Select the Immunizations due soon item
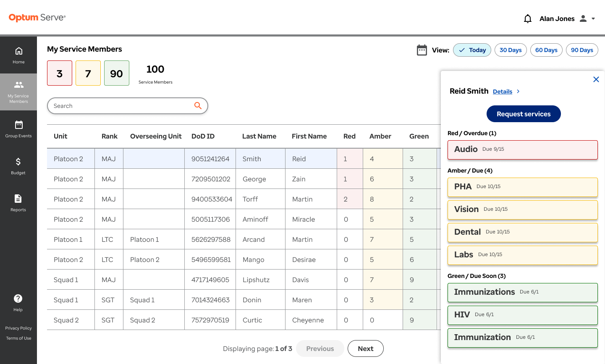605x364 pixels. 523,293
